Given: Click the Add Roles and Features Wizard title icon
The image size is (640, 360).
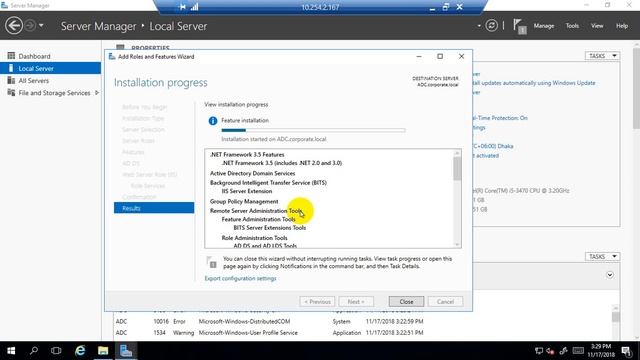Looking at the screenshot, I should [x=112, y=56].
